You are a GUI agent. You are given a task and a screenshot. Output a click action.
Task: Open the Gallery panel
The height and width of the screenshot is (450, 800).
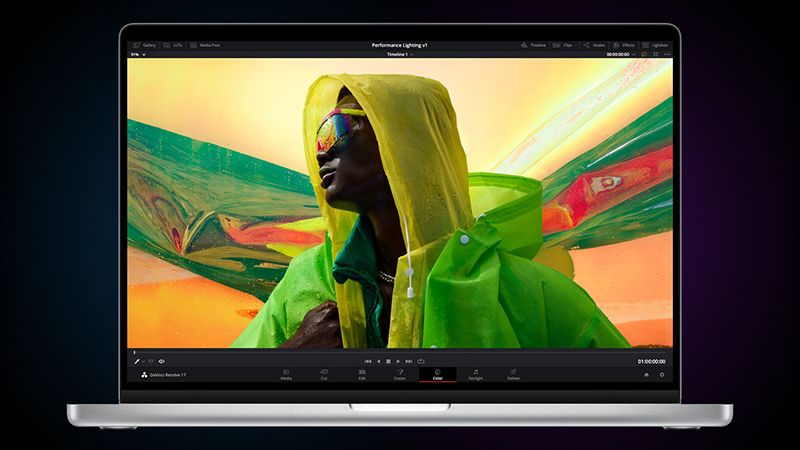point(144,45)
